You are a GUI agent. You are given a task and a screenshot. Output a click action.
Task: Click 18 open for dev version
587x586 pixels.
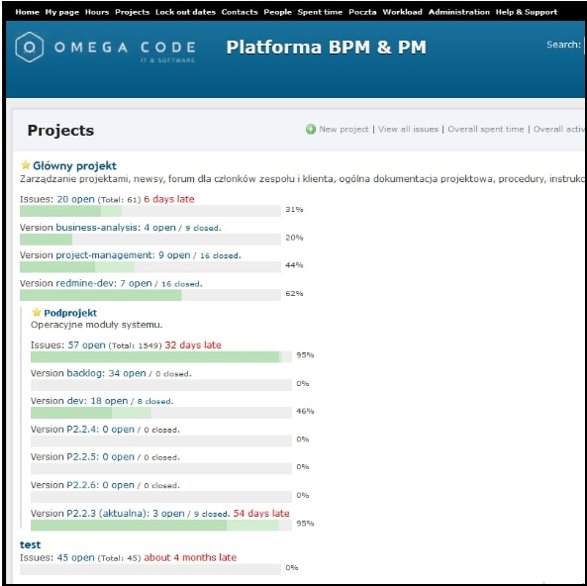109,401
